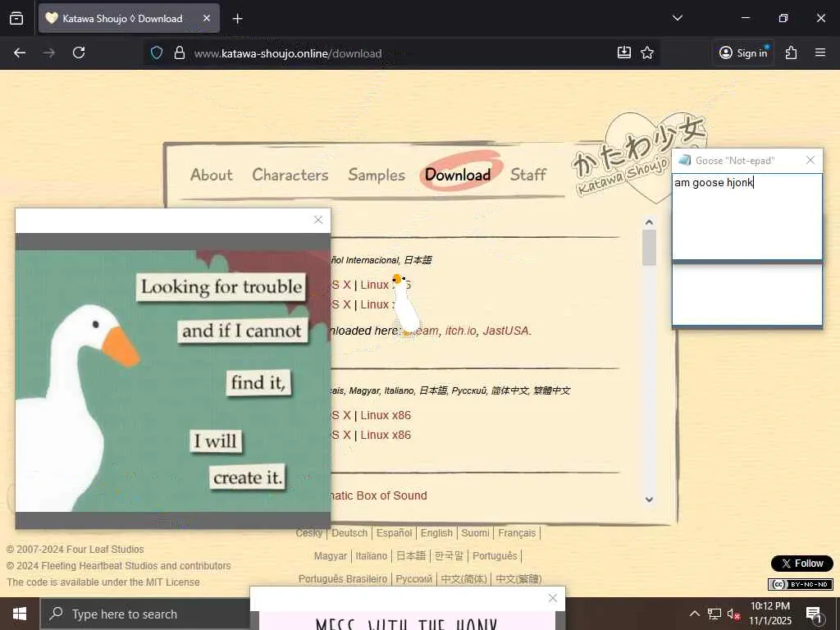
Task: Switch site language to Français
Action: (x=517, y=533)
